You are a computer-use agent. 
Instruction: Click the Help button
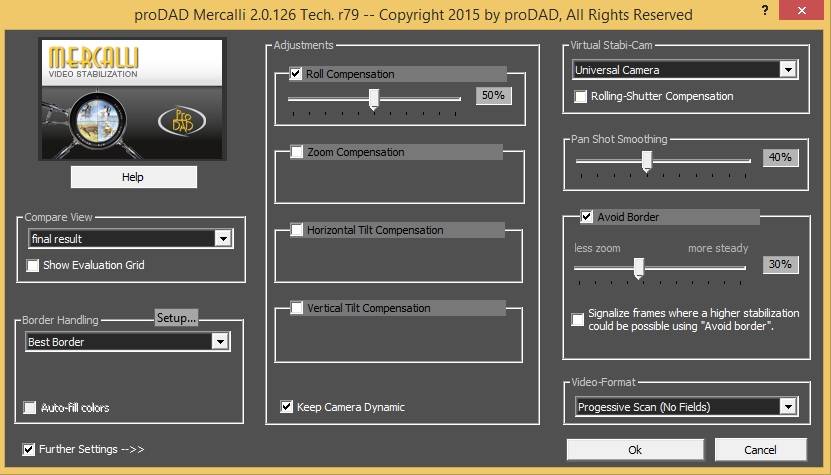134,177
